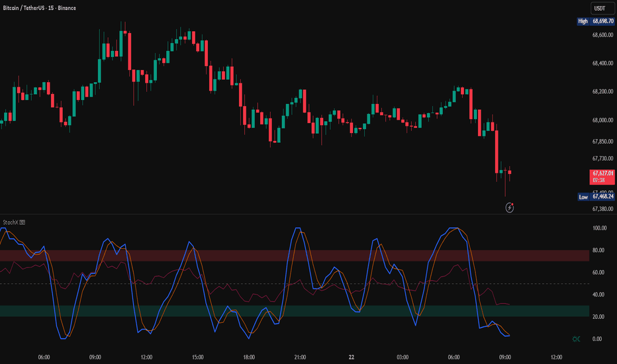Click the StochX indicator legend label
This screenshot has height=364, width=617.
10,222
